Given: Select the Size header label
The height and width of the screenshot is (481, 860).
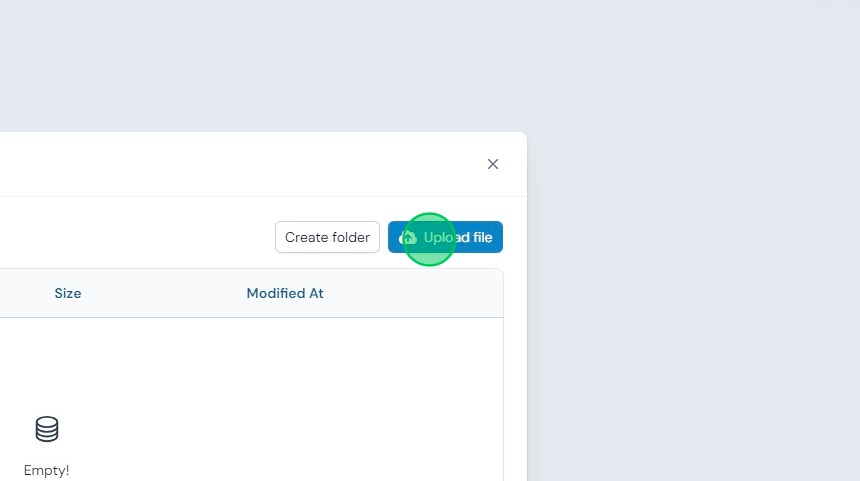Looking at the screenshot, I should click(68, 293).
